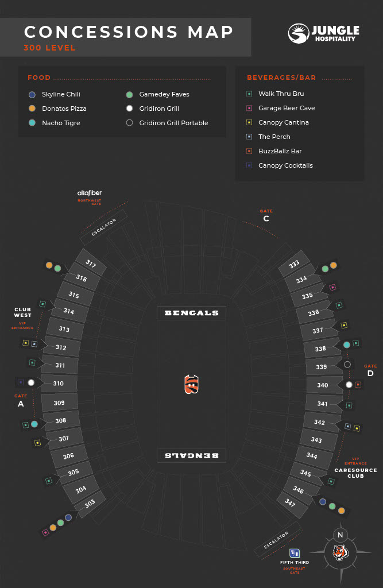Click the CareSource Club label
This screenshot has height=588, width=383.
[356, 473]
